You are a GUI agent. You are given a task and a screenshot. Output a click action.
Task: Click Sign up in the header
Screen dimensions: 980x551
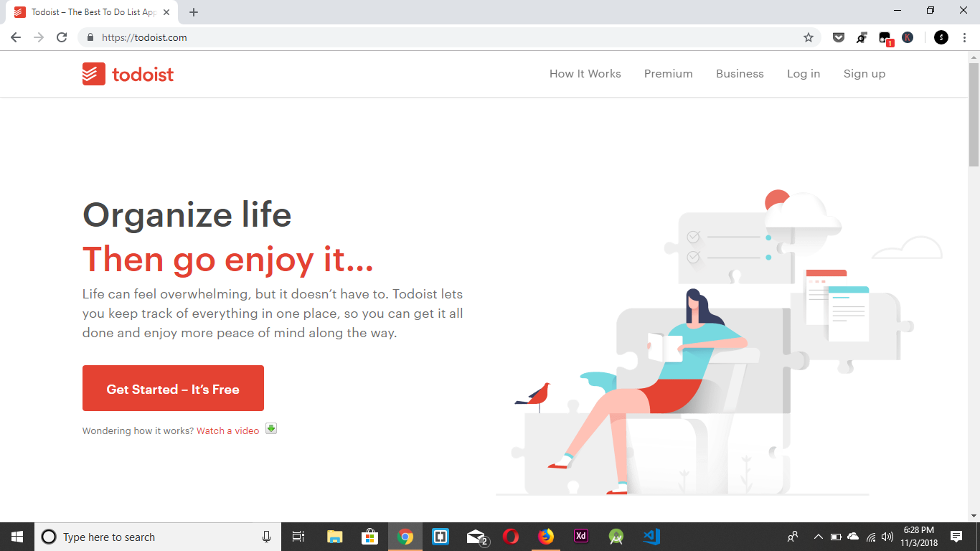click(864, 74)
